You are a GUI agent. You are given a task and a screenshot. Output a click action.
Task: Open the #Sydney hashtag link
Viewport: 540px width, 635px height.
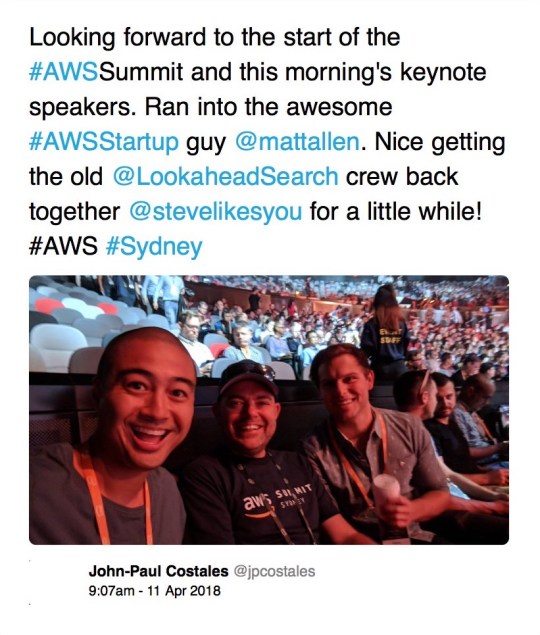click(154, 247)
